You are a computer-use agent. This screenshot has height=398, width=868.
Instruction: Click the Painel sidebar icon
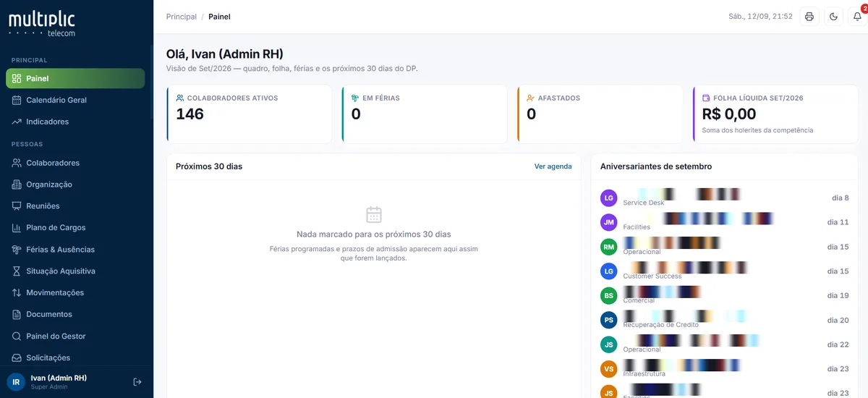pos(17,78)
